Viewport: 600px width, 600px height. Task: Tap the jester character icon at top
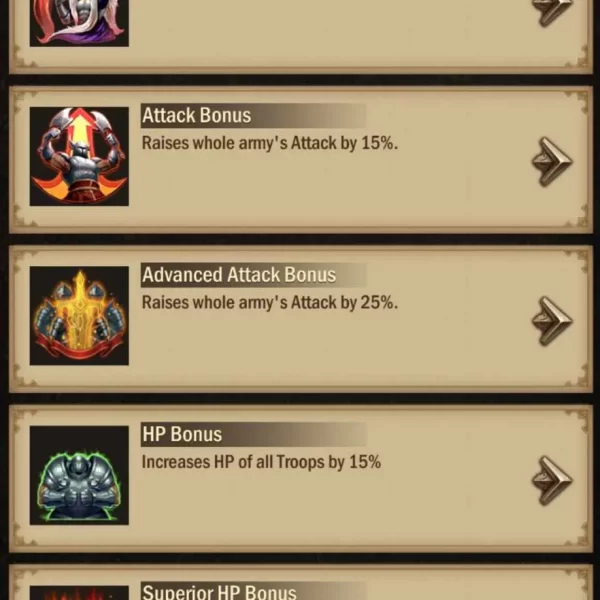click(79, 23)
